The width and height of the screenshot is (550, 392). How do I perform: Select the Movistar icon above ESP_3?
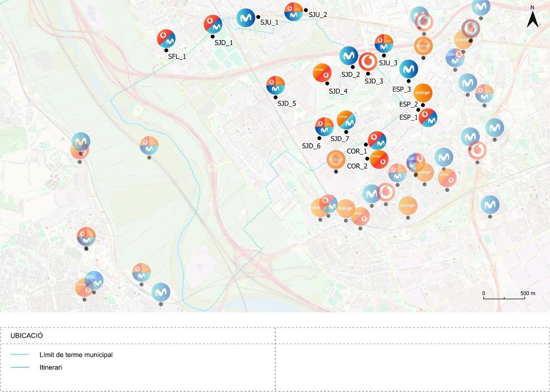(408, 69)
